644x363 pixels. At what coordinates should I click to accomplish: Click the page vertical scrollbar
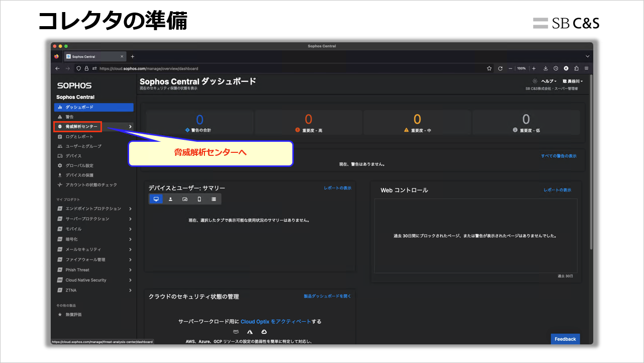pyautogui.click(x=591, y=161)
